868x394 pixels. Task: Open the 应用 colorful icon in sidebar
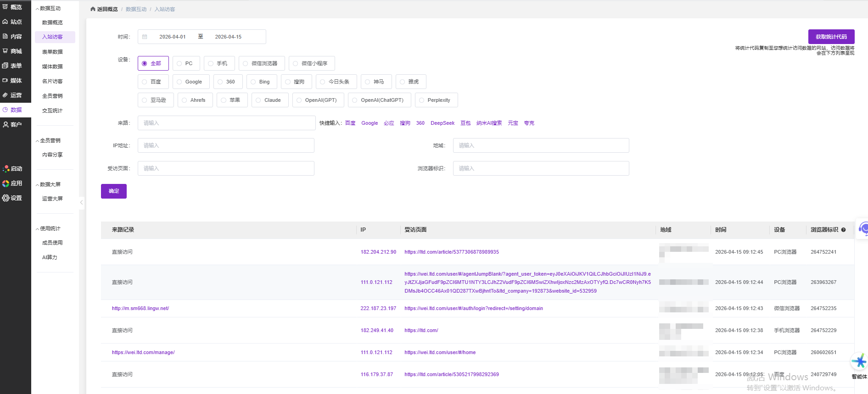6,183
